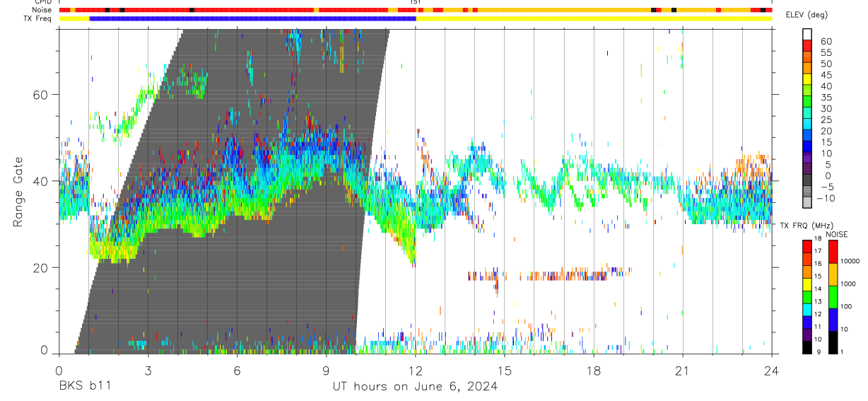
Task: Pick the green 30–35 degree elevation swatch
Action: pos(807,101)
